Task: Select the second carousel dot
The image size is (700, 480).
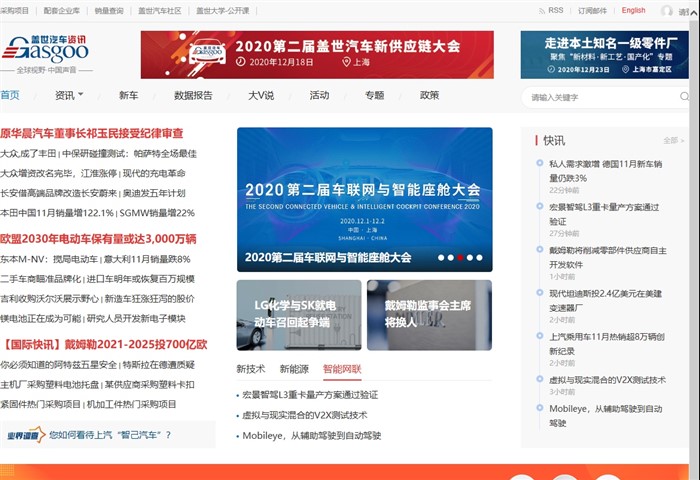Action: [x=450, y=258]
